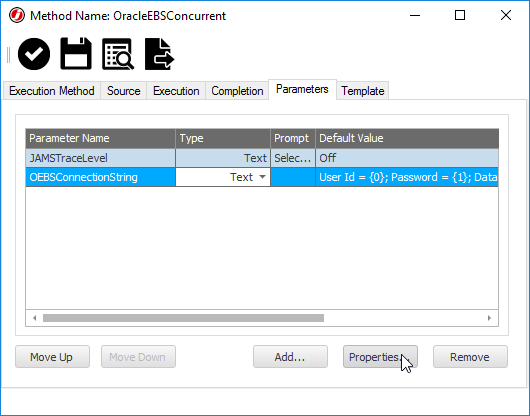Minimize the Method Name window
The width and height of the screenshot is (530, 416).
tap(415, 16)
